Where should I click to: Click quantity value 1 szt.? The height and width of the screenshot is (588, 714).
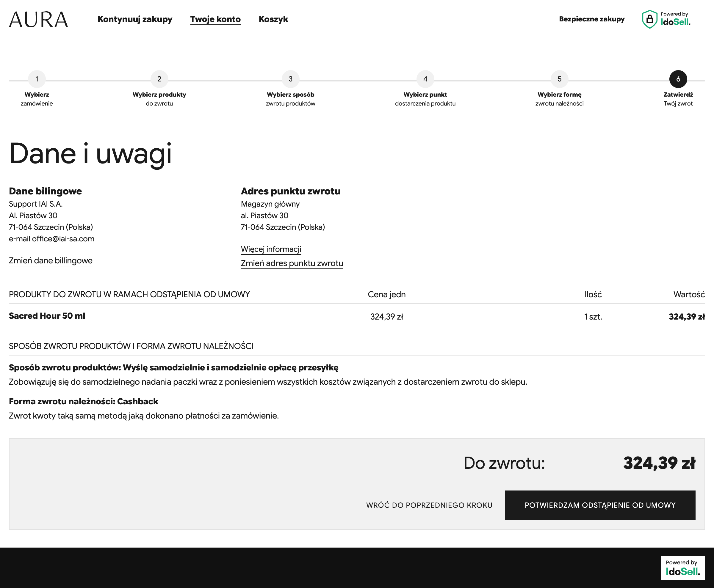pos(593,317)
